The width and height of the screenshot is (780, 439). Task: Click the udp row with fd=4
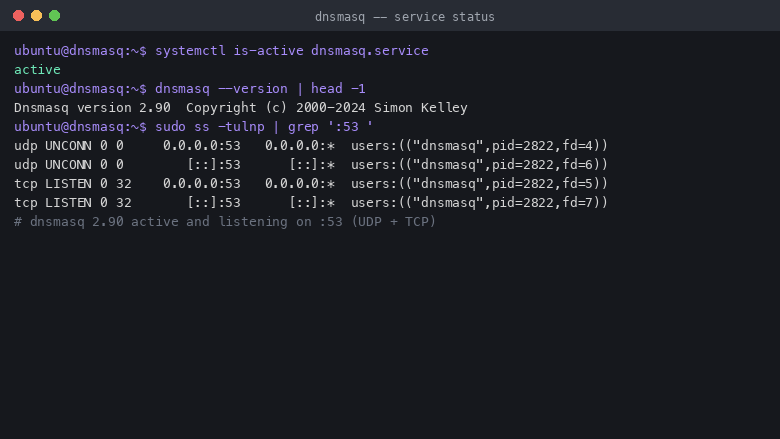click(311, 146)
